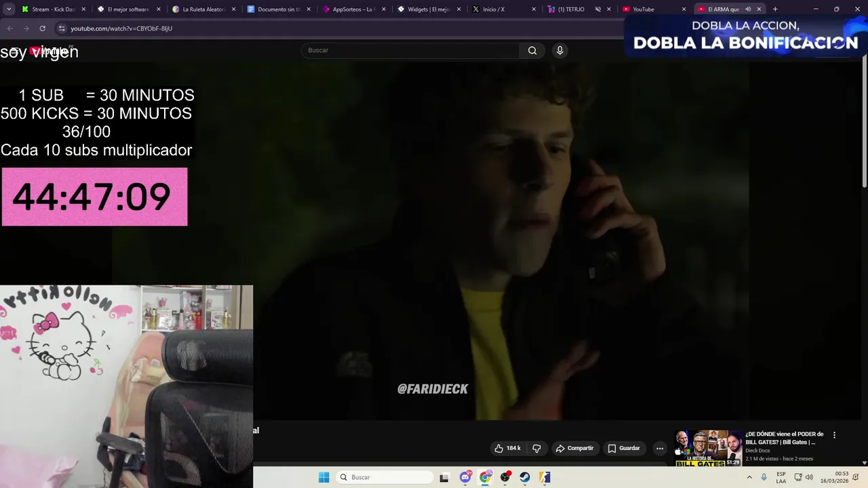Activate voice search microphone icon

click(559, 50)
